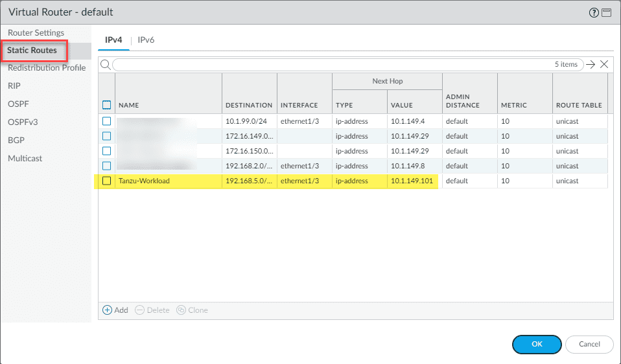Clear the search with the X icon

(x=604, y=64)
